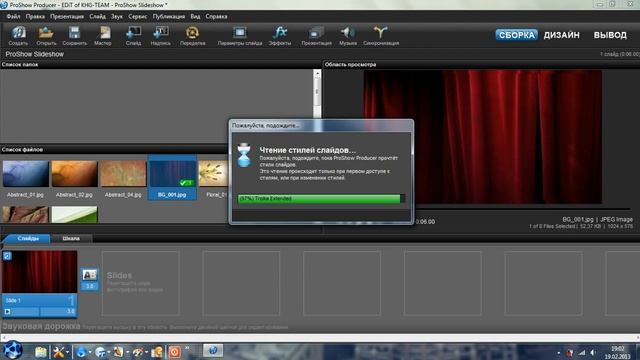640x360 pixels.
Task: Open the Слайд menu in the menu bar
Action: pyautogui.click(x=98, y=17)
